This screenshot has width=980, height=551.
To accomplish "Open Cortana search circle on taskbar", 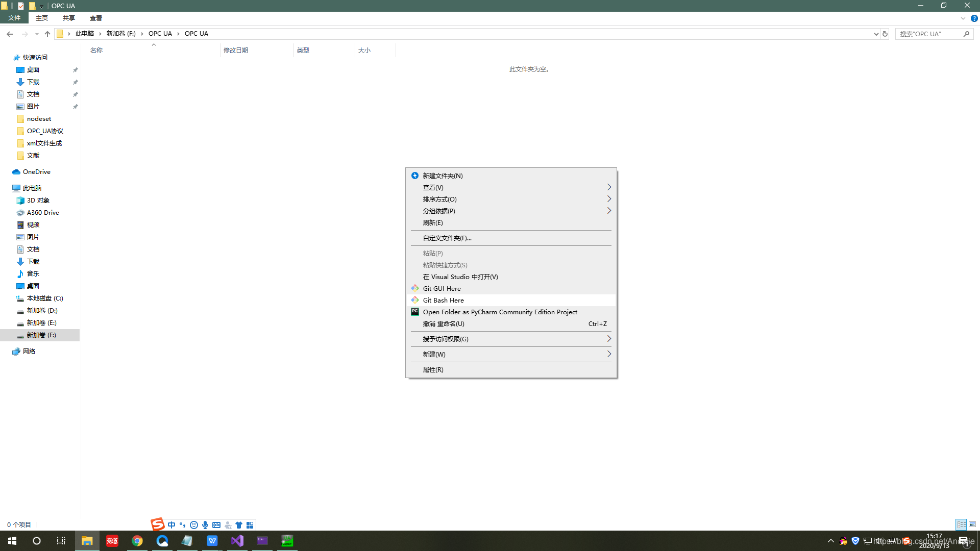I will [37, 541].
